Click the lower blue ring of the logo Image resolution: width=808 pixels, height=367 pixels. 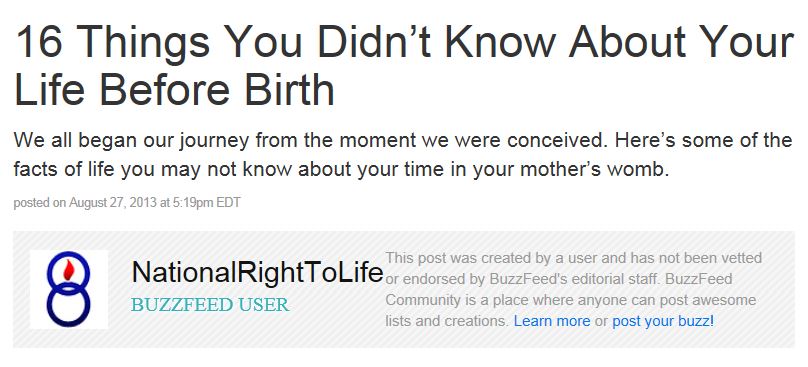(x=69, y=305)
